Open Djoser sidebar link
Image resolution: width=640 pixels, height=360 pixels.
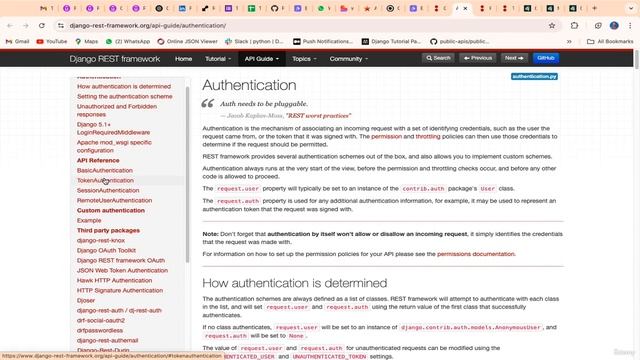pyautogui.click(x=86, y=300)
